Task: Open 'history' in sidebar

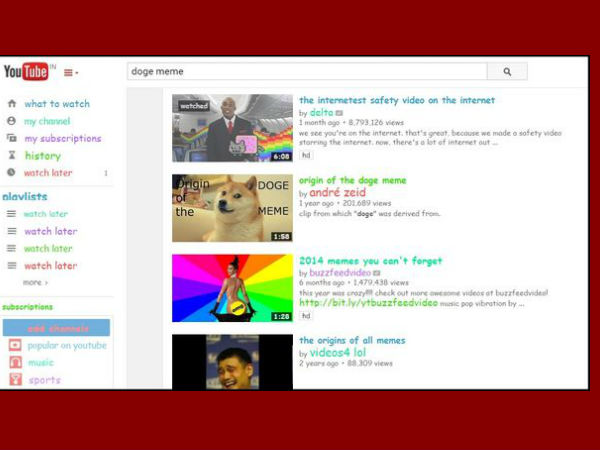Action: 43,156
